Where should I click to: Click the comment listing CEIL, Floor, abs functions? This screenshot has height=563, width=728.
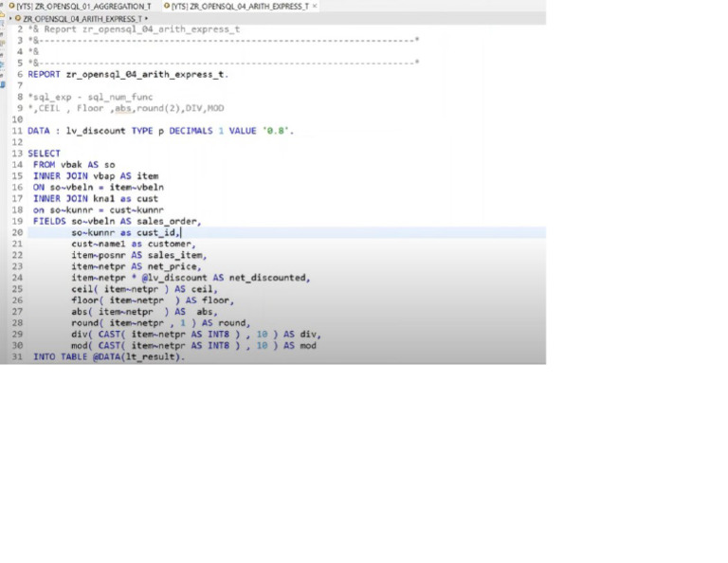[x=126, y=108]
